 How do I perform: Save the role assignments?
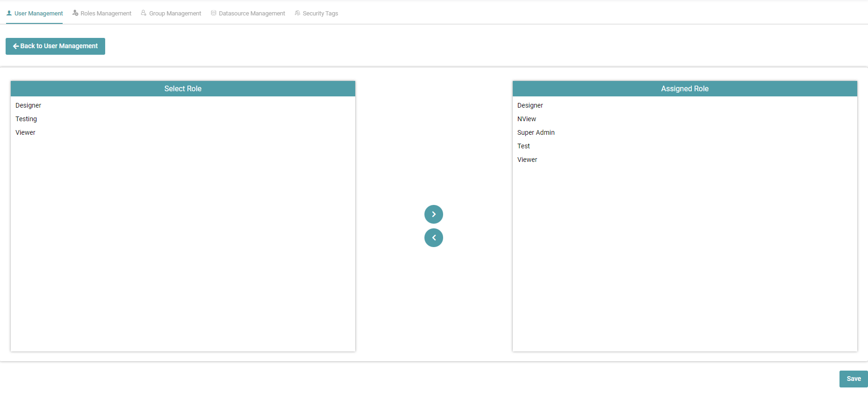click(x=853, y=379)
